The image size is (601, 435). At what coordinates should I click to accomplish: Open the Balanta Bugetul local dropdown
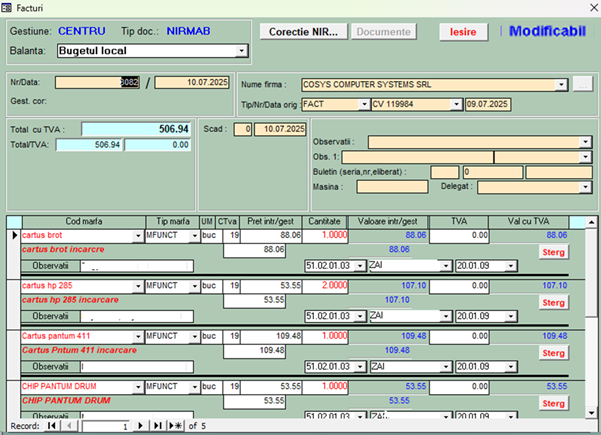(242, 49)
